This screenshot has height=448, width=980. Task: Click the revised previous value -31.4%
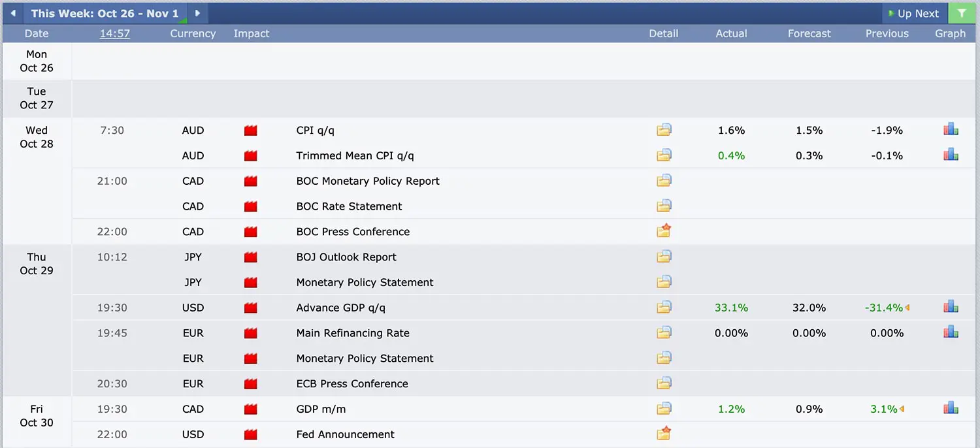pyautogui.click(x=883, y=308)
